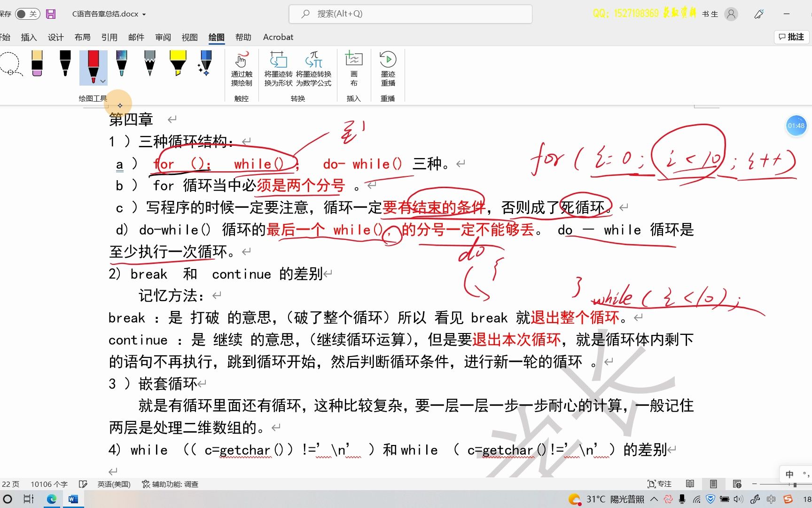Expand the C语言各章总结.docx title dropdown
This screenshot has width=812, height=508.
[144, 14]
